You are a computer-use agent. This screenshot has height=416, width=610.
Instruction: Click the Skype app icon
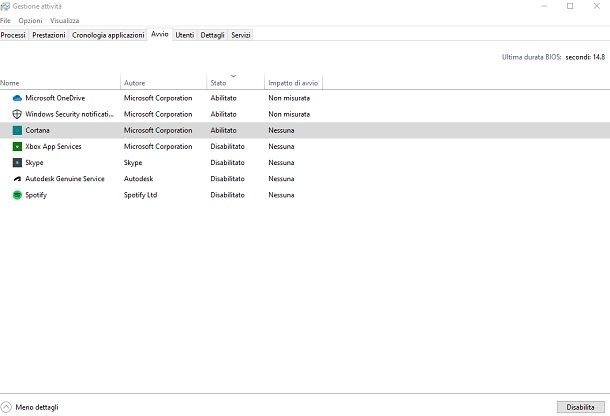(17, 163)
